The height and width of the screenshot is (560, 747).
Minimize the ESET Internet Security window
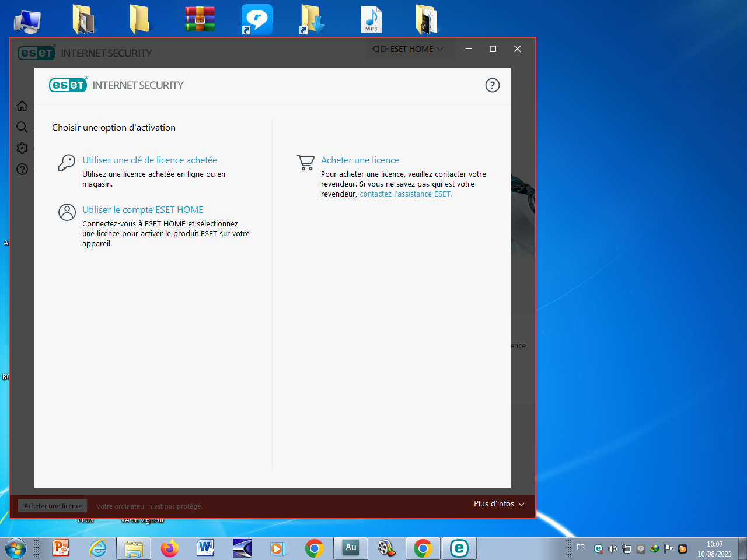[x=469, y=49]
